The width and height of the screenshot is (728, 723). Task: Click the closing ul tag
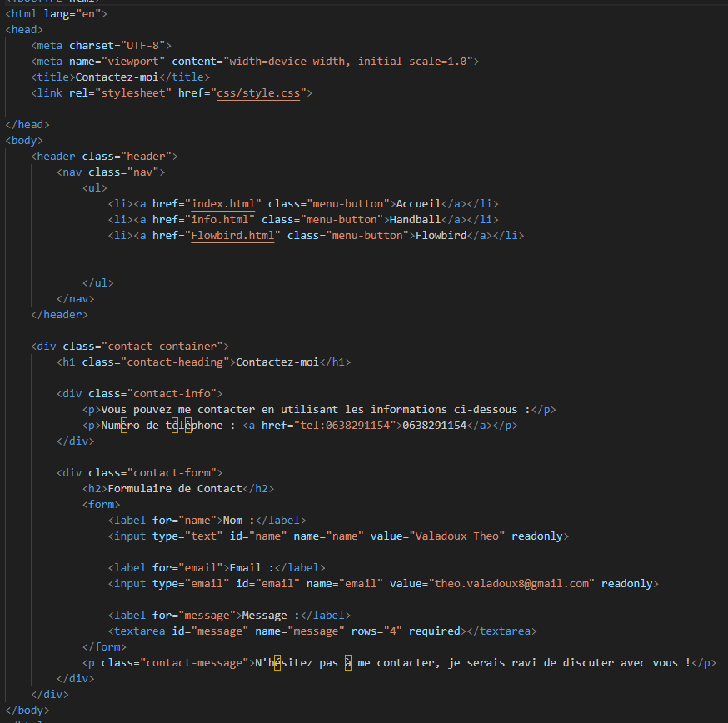98,283
